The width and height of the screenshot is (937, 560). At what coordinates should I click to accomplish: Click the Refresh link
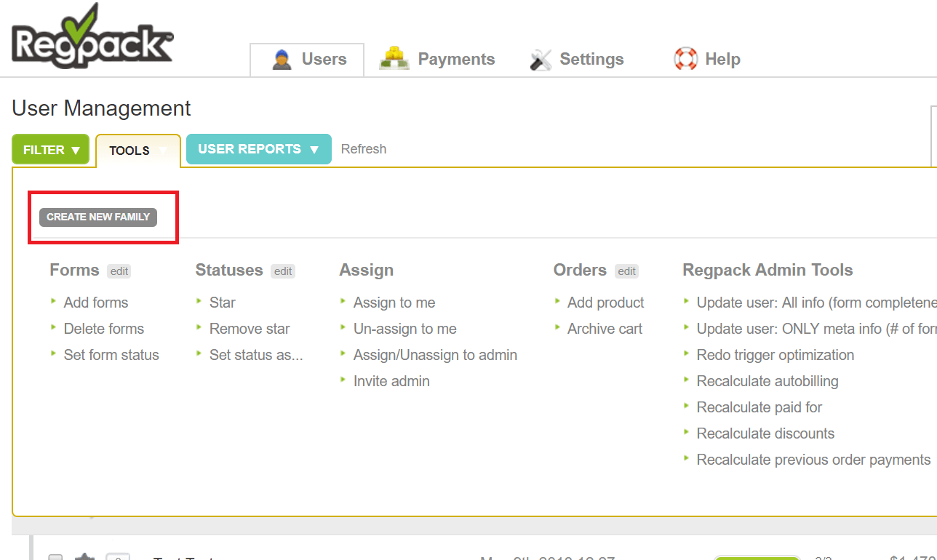[364, 149]
